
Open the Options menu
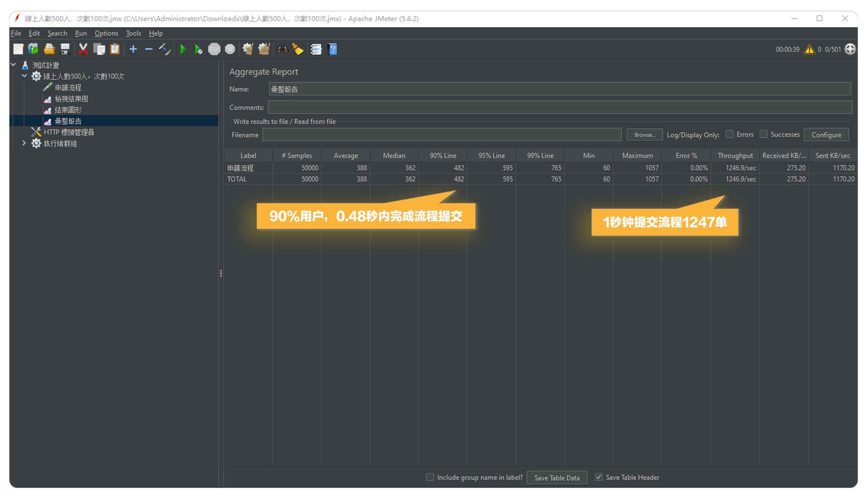(106, 33)
